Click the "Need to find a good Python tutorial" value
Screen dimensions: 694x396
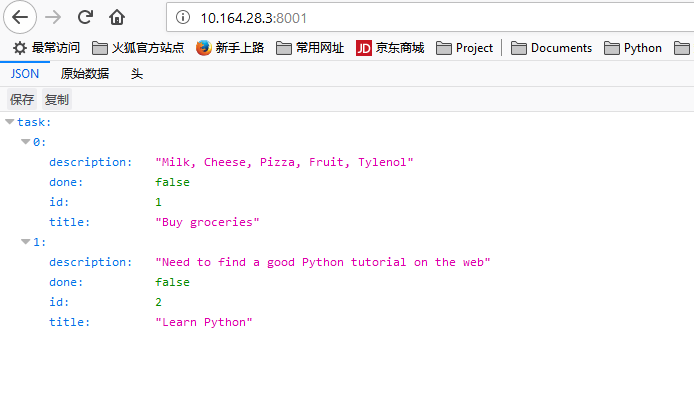click(x=323, y=262)
